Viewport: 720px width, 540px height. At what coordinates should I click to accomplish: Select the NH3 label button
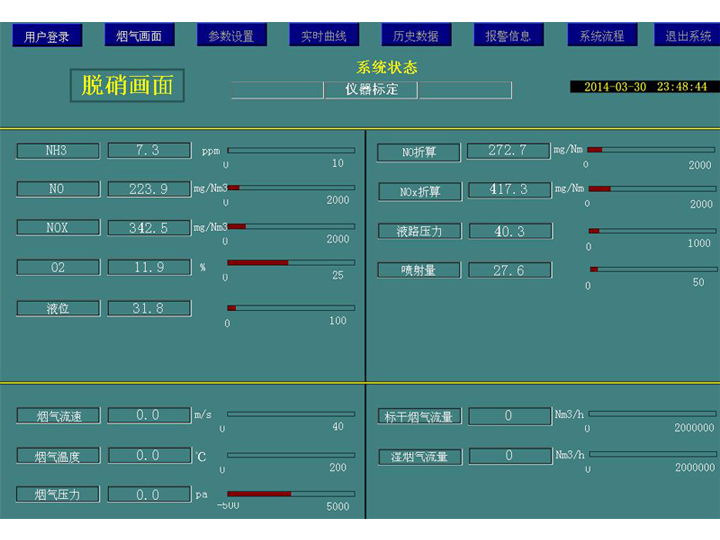(58, 151)
